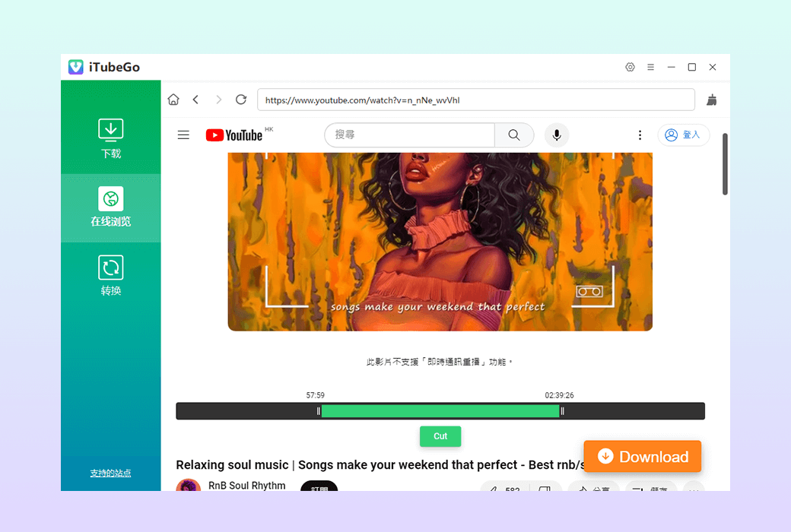Click the orange Download button
The width and height of the screenshot is (791, 532).
tap(642, 456)
